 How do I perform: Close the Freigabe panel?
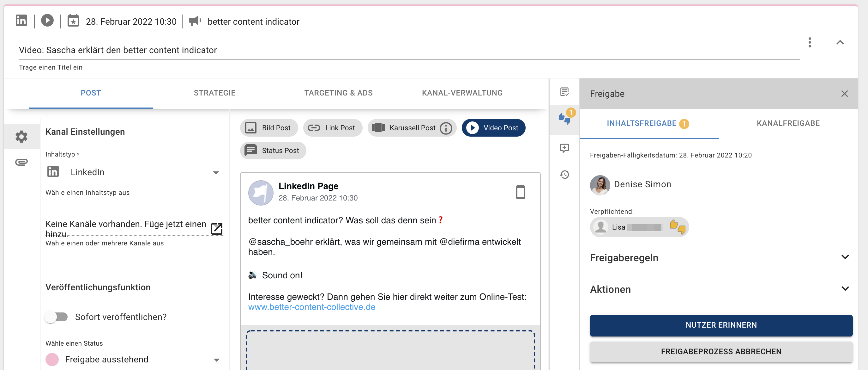844,93
